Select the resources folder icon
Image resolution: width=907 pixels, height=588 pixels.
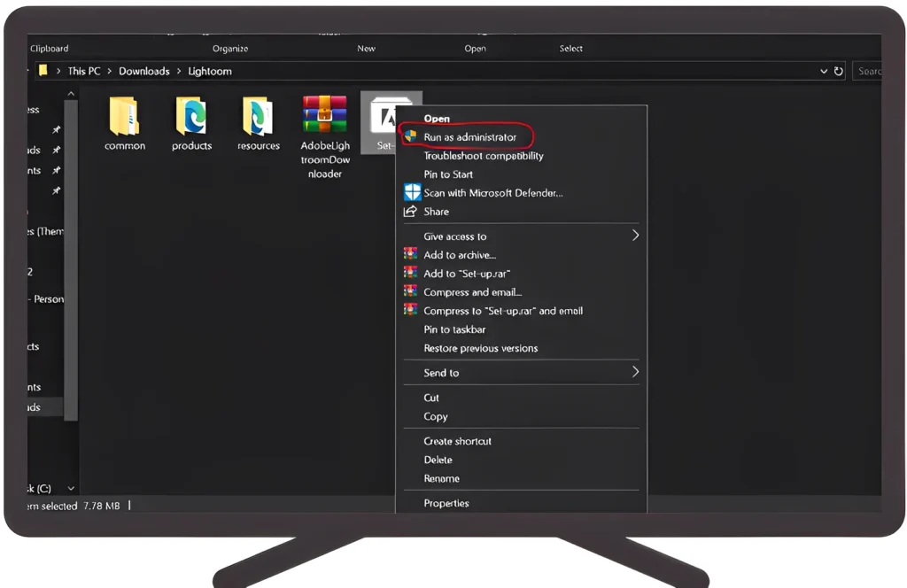click(x=258, y=117)
